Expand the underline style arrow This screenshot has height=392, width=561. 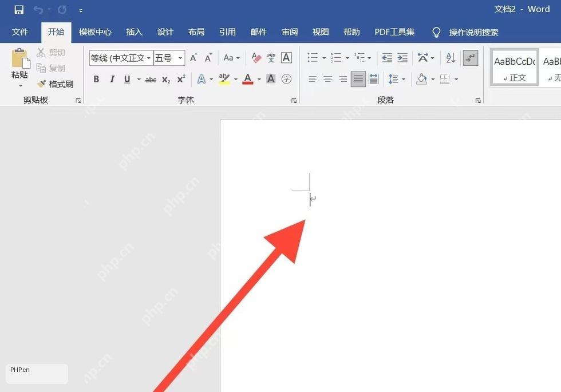pos(139,79)
